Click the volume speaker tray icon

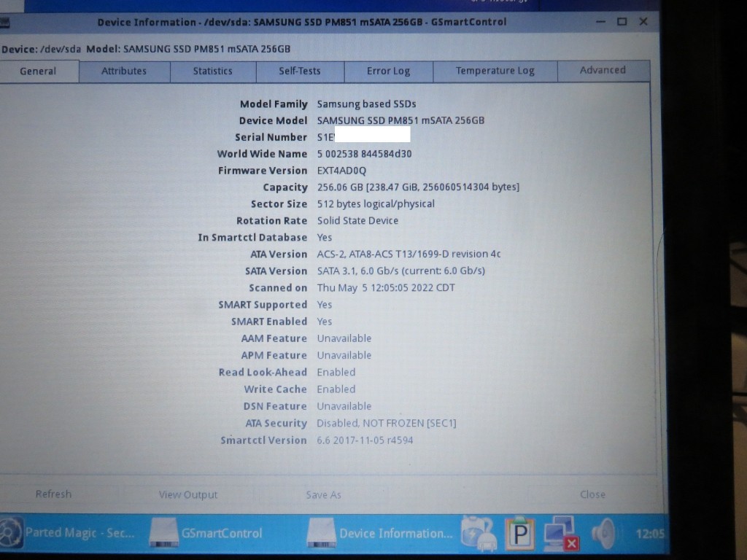604,533
